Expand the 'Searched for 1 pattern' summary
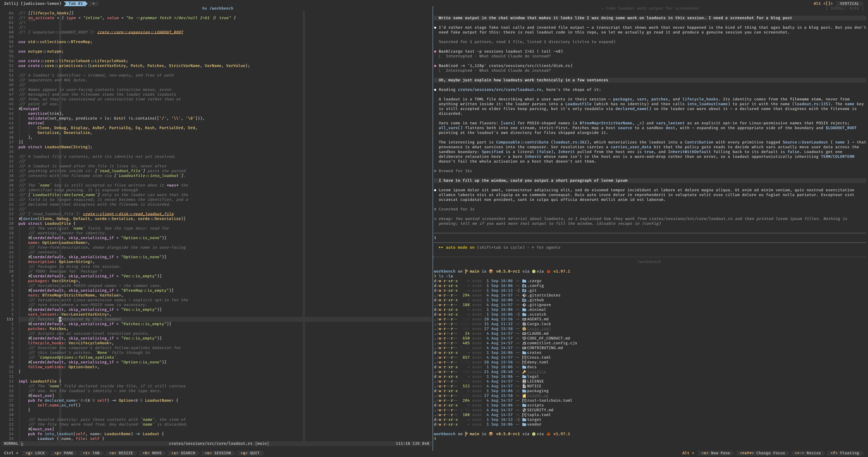 tap(527, 42)
